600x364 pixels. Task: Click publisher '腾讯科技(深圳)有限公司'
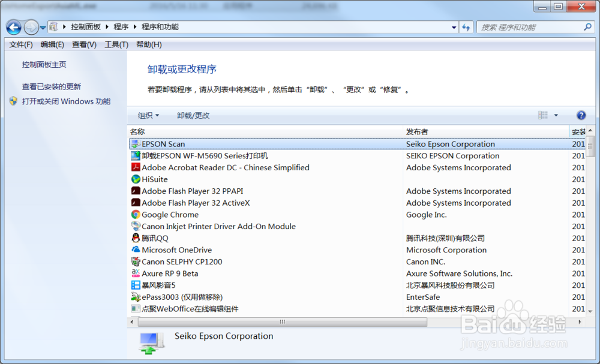pyautogui.click(x=445, y=238)
